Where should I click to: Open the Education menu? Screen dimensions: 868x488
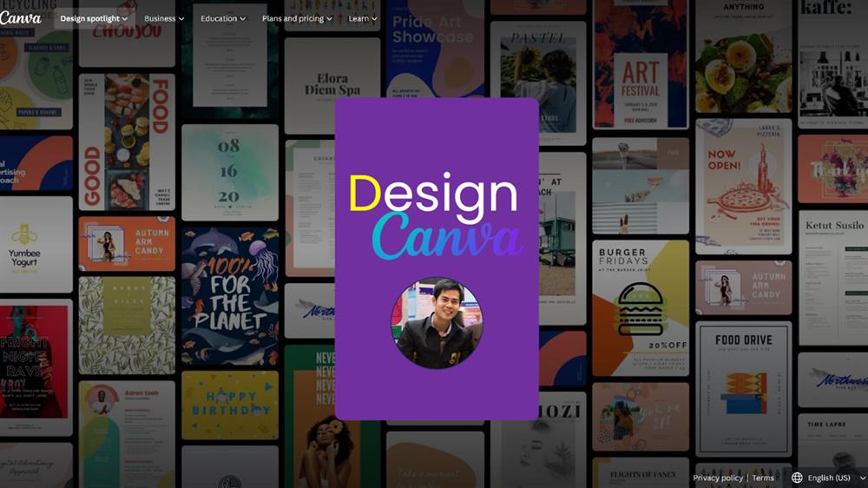tap(223, 19)
